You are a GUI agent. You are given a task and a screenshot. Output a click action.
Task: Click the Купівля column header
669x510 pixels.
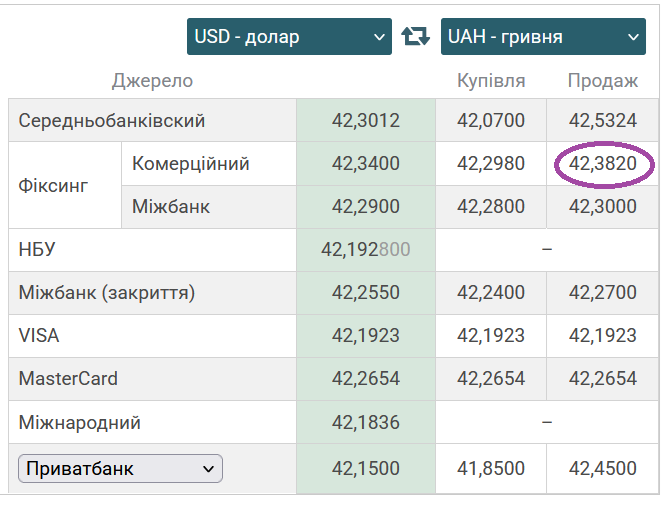(x=491, y=81)
